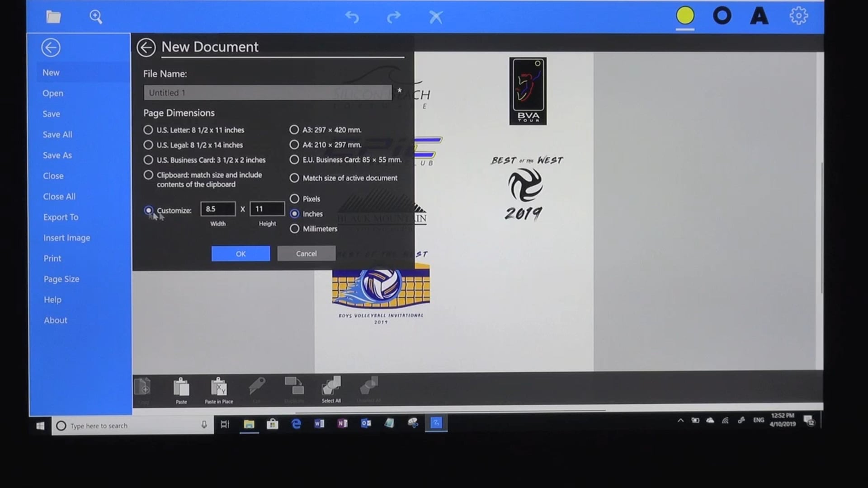868x488 pixels.
Task: Open the text style A icon
Action: [x=759, y=16]
